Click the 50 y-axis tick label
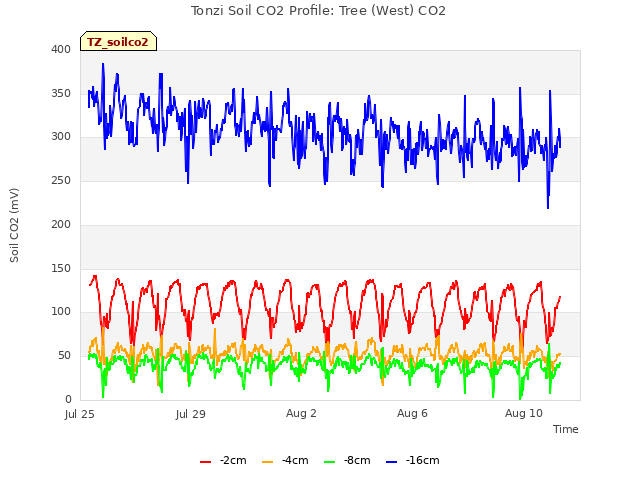Image resolution: width=640 pixels, height=480 pixels. 64,356
